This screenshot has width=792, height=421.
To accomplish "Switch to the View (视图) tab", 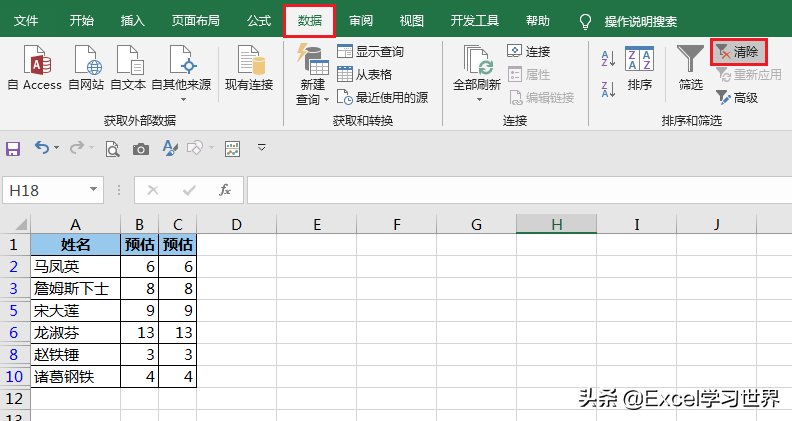I will [x=412, y=21].
